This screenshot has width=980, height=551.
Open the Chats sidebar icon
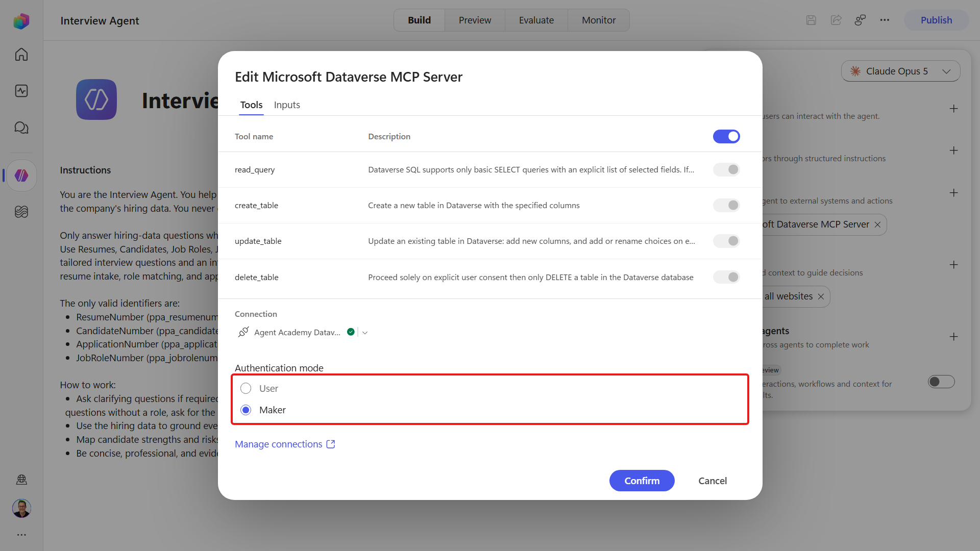click(21, 128)
